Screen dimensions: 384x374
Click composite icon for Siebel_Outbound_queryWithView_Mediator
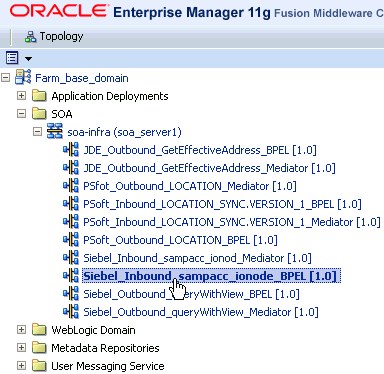click(71, 312)
